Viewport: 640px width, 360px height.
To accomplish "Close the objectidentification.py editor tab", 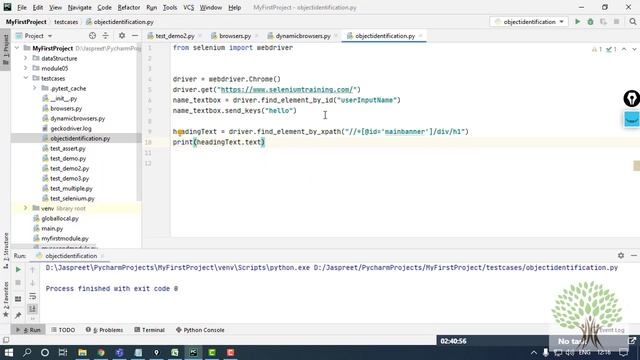I will pyautogui.click(x=420, y=36).
